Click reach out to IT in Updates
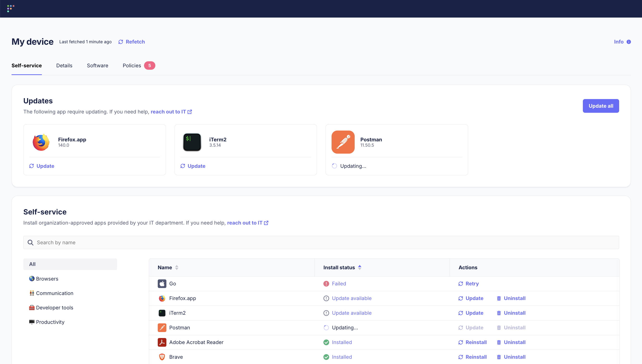 [168, 112]
